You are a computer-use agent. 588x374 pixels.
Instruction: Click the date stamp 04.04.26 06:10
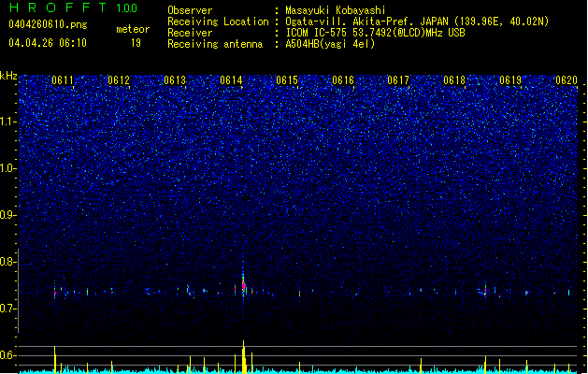coord(48,43)
